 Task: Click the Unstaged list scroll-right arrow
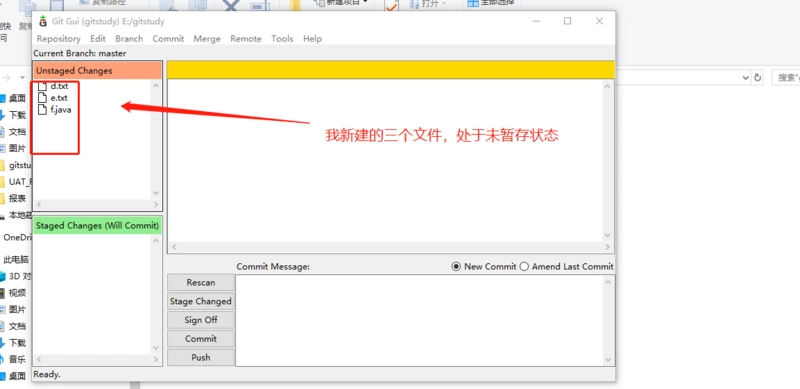coord(156,204)
